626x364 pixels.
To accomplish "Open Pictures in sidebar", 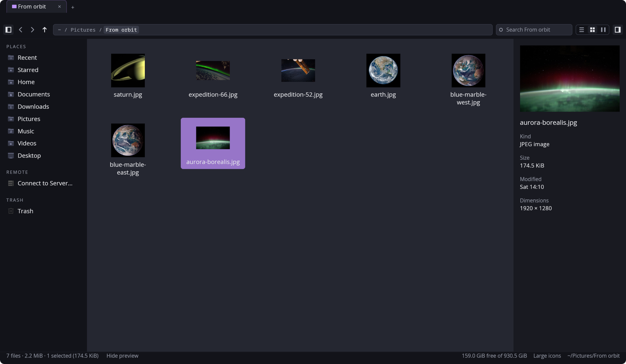I will pyautogui.click(x=43, y=119).
